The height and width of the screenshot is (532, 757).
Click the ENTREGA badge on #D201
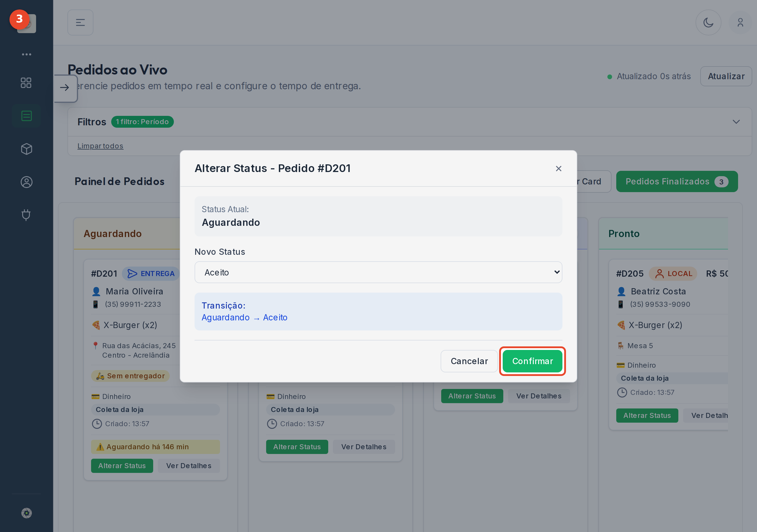(x=151, y=274)
